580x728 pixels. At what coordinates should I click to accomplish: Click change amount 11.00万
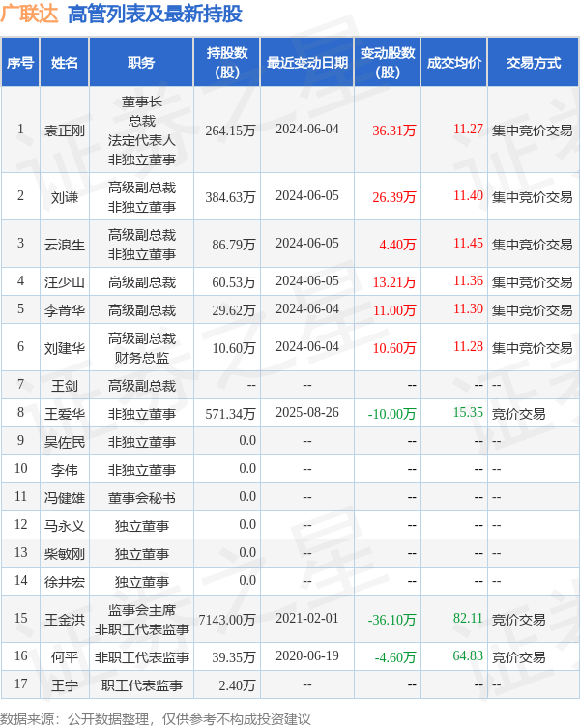393,309
